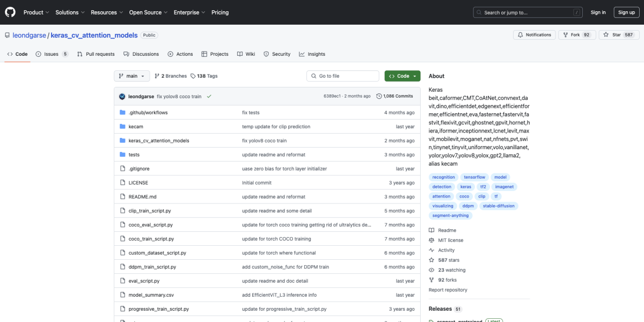The height and width of the screenshot is (322, 644).
Task: Expand the Product menu
Action: 36,12
